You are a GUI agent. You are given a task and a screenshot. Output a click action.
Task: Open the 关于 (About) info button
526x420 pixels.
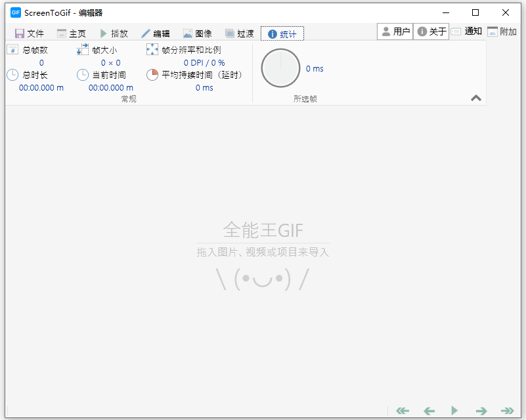(x=431, y=31)
